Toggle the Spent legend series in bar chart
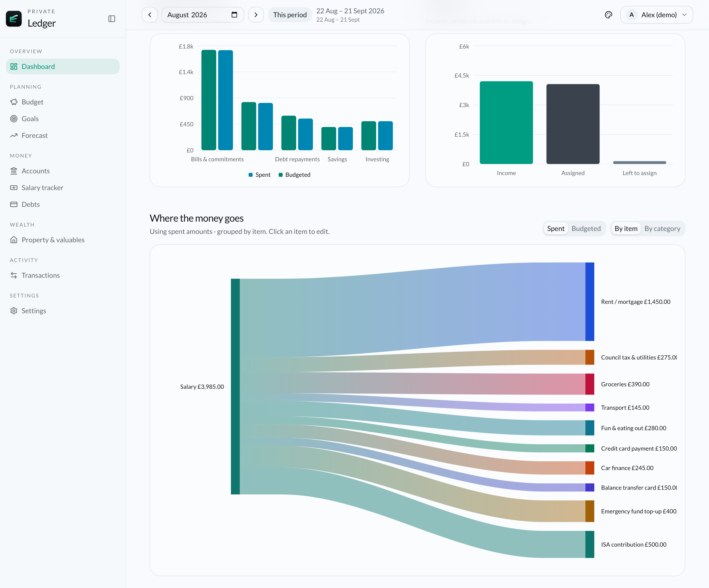709x588 pixels. pyautogui.click(x=260, y=175)
